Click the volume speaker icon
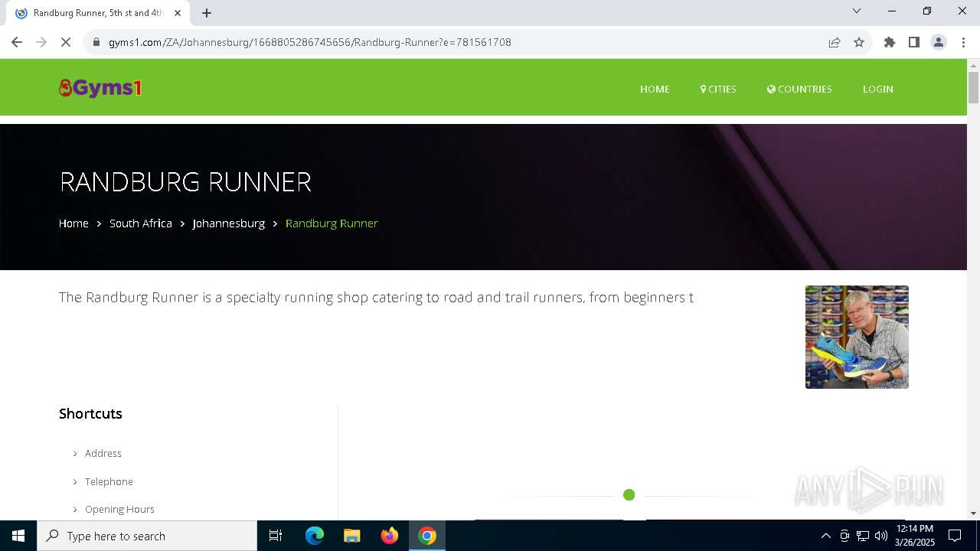Image resolution: width=980 pixels, height=551 pixels. 881,536
